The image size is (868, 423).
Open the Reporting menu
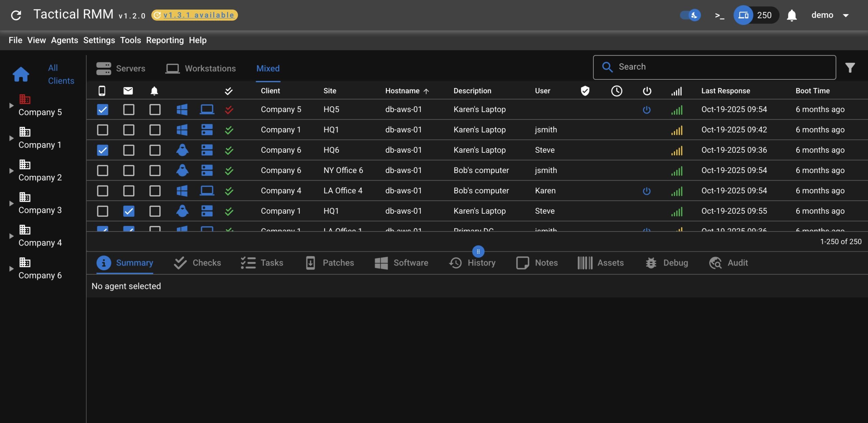[165, 40]
